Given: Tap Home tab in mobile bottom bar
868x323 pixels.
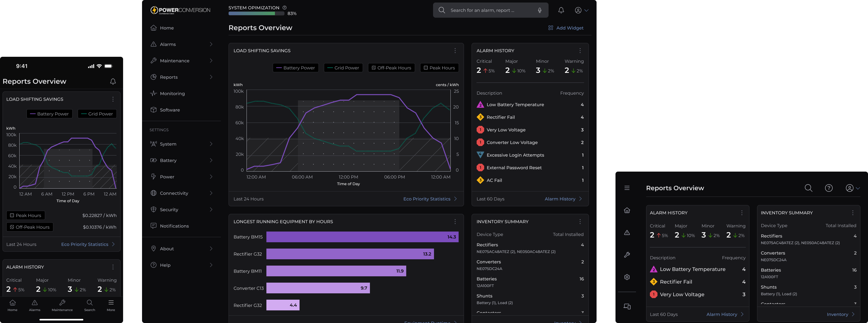Looking at the screenshot, I should tap(12, 305).
